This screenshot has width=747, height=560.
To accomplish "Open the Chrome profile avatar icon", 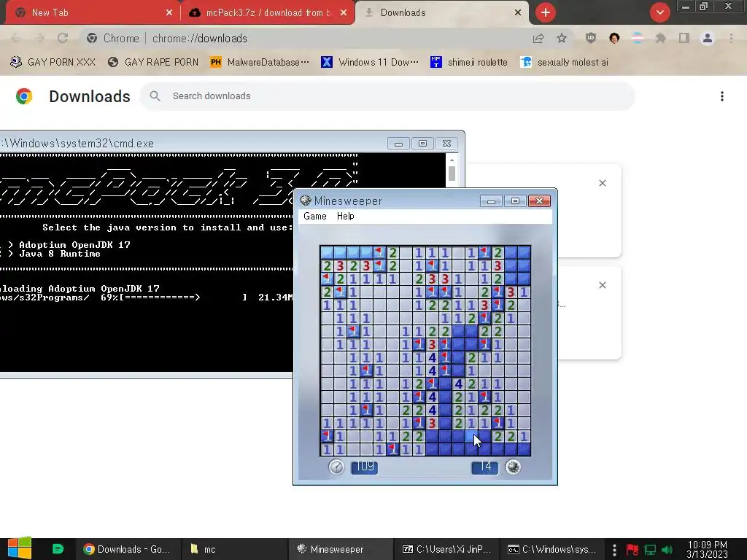I will 708,38.
